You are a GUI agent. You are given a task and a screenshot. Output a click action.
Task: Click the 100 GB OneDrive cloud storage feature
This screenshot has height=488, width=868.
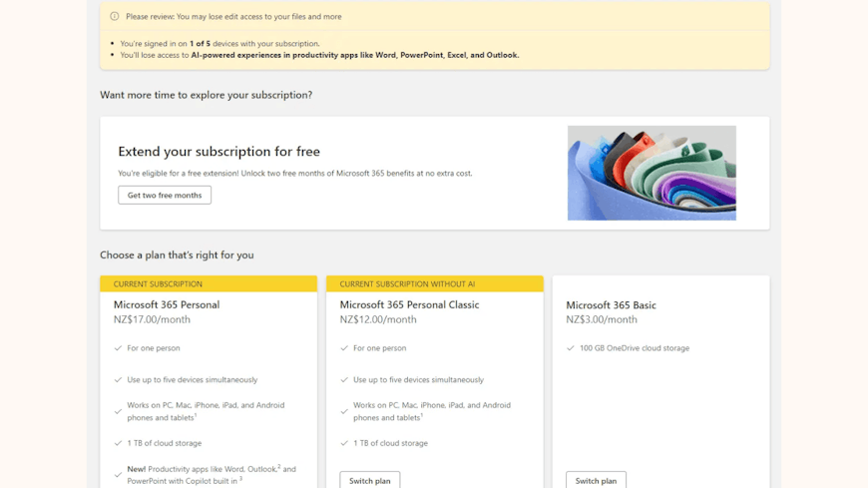[635, 348]
